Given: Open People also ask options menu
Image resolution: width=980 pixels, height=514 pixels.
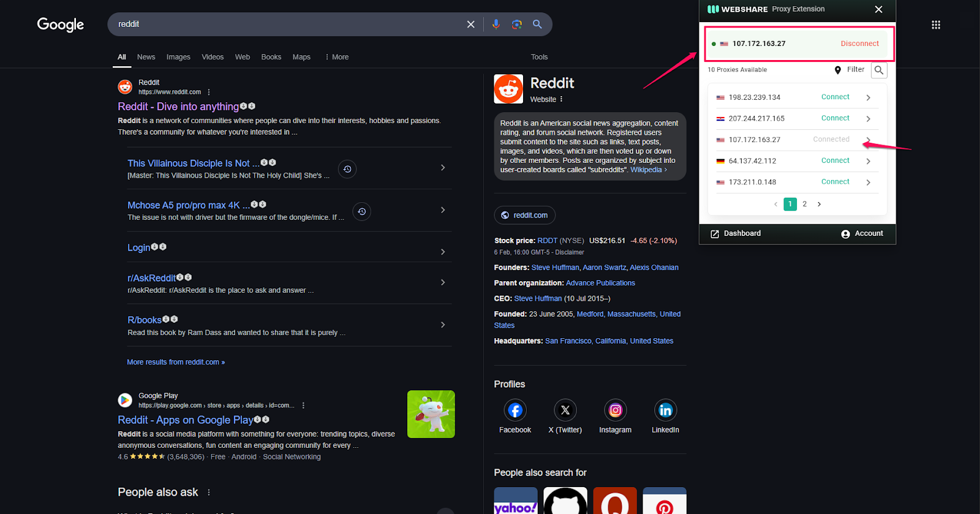Looking at the screenshot, I should point(209,493).
